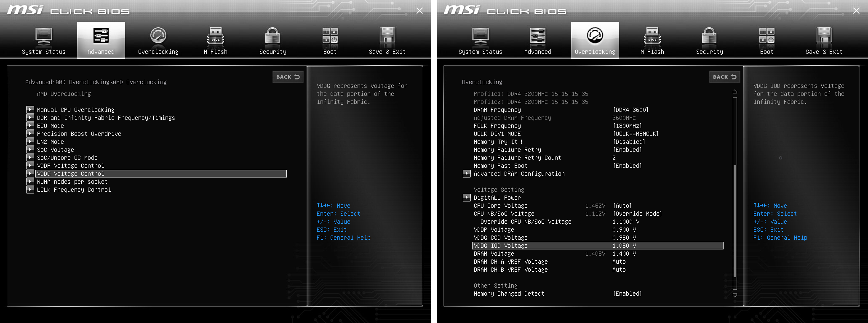Click 'Enter: Select' hint in right window
Viewport: 868px width, 323px height.
pos(775,214)
